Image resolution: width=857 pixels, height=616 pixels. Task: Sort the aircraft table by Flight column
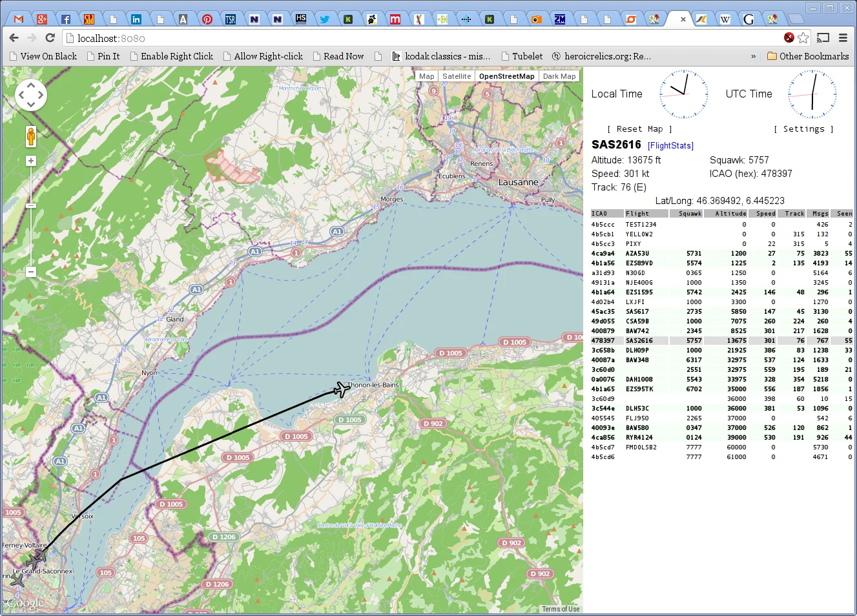pyautogui.click(x=646, y=214)
